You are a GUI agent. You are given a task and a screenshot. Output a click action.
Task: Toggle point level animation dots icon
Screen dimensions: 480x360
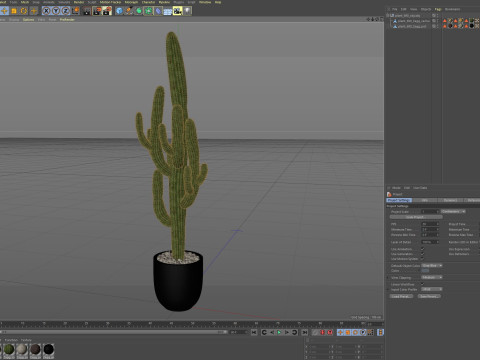pyautogui.click(x=370, y=332)
